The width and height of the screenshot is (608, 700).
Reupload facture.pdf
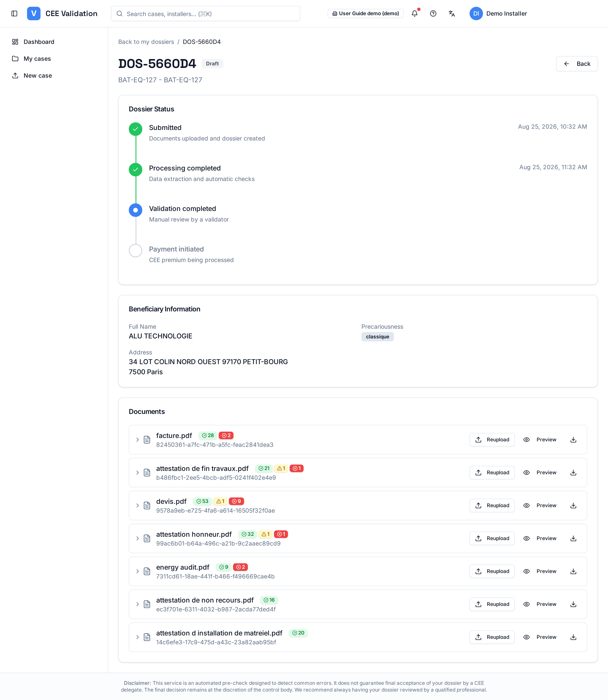point(492,440)
